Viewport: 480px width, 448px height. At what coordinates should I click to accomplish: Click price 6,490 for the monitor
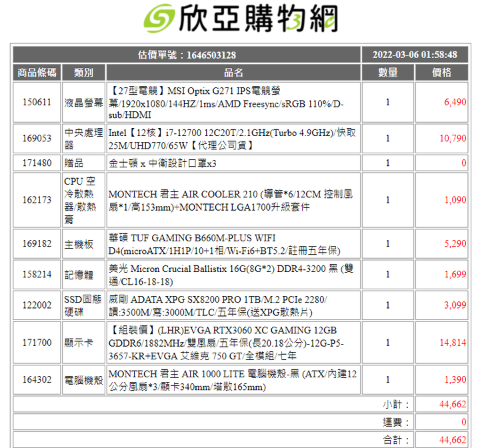pyautogui.click(x=455, y=102)
